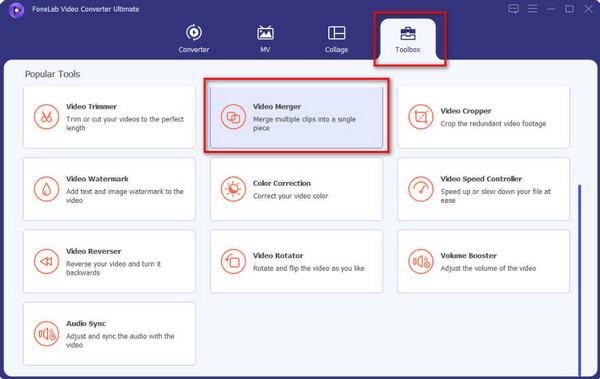Click the Video Cropper crop icon

(x=421, y=117)
